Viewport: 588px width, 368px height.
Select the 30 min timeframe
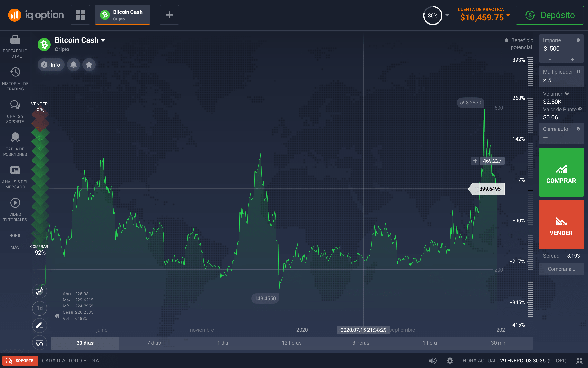pyautogui.click(x=499, y=343)
